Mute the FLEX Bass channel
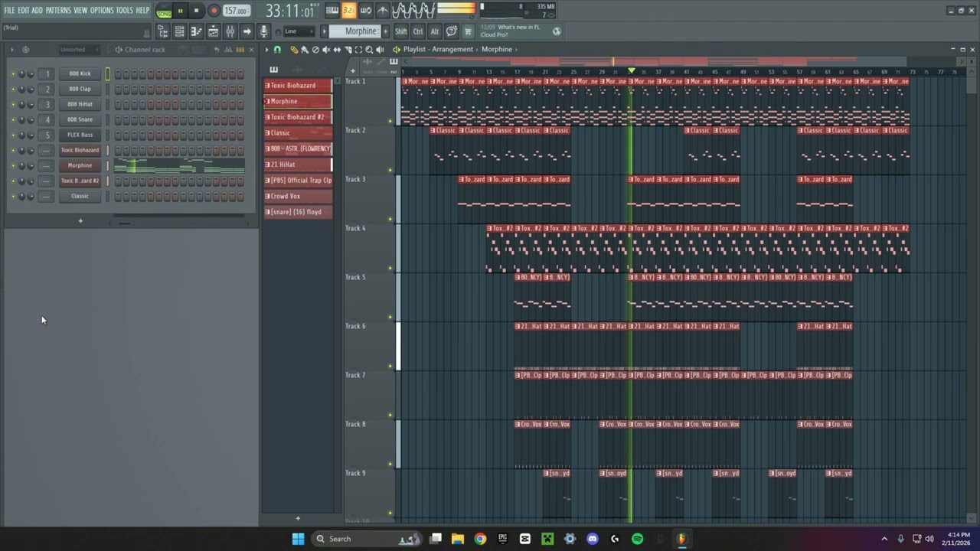Screen dimensions: 980x551 (x=12, y=135)
